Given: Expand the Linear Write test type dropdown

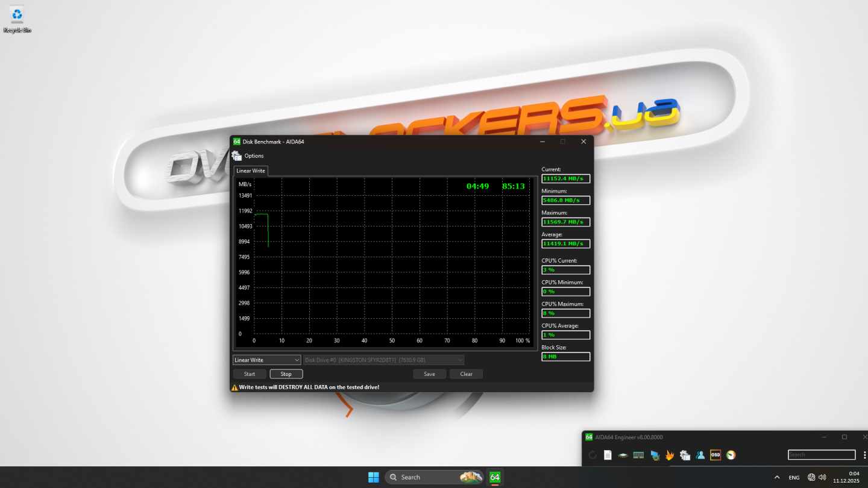Looking at the screenshot, I should [267, 360].
